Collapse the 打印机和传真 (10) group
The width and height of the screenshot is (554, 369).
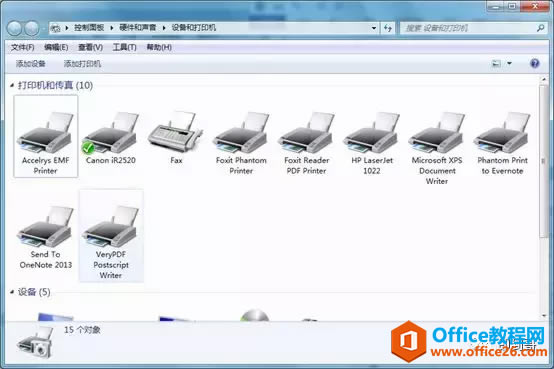coord(12,85)
